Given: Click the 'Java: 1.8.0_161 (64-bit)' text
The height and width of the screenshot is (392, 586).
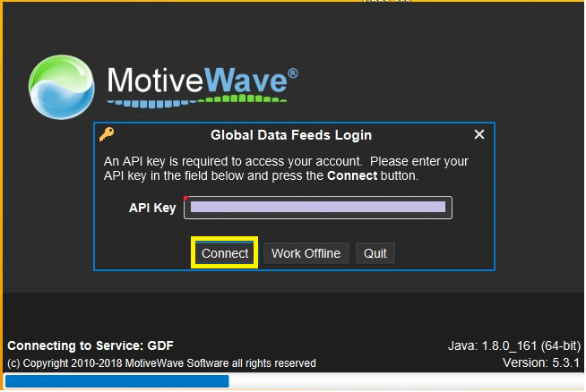Looking at the screenshot, I should [514, 345].
